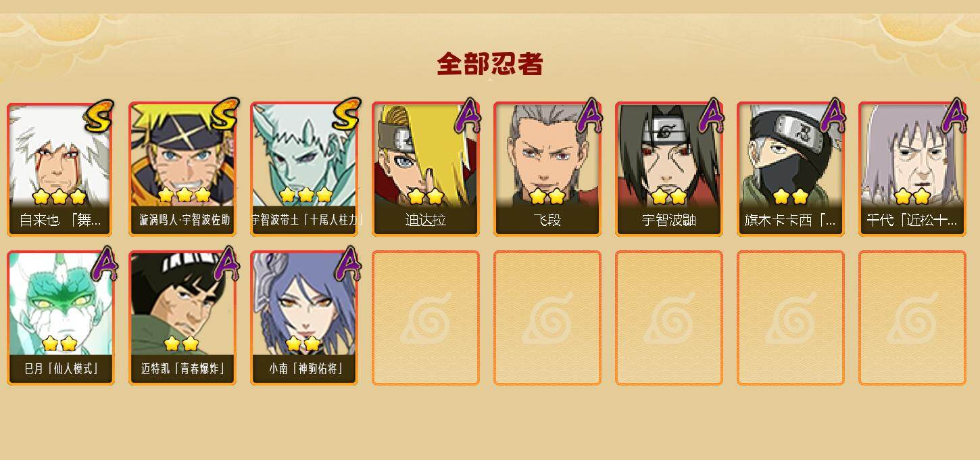Click the three stars on 宇智波带土 card
This screenshot has width=980, height=460.
[305, 195]
